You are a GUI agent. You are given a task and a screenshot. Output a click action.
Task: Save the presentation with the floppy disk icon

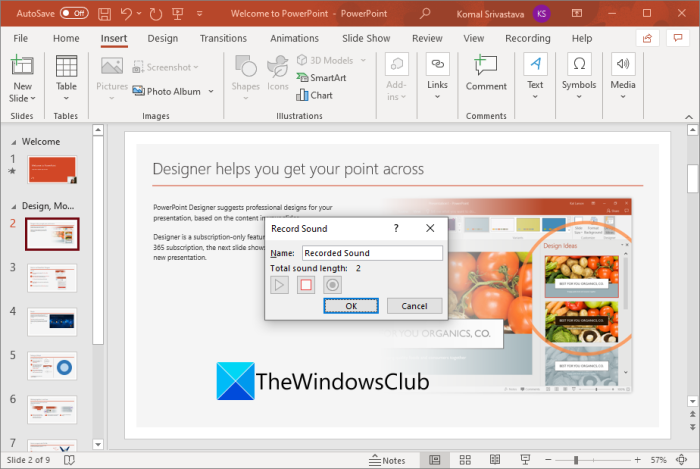tap(104, 14)
